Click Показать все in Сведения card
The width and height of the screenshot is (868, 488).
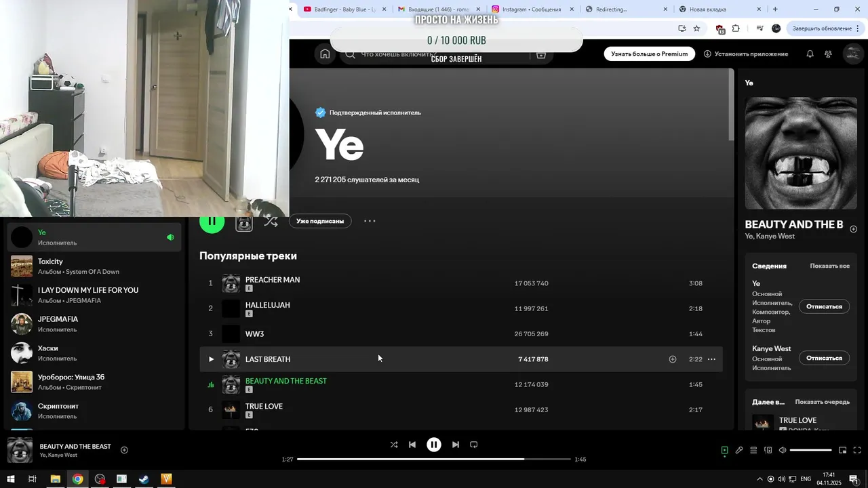click(829, 266)
